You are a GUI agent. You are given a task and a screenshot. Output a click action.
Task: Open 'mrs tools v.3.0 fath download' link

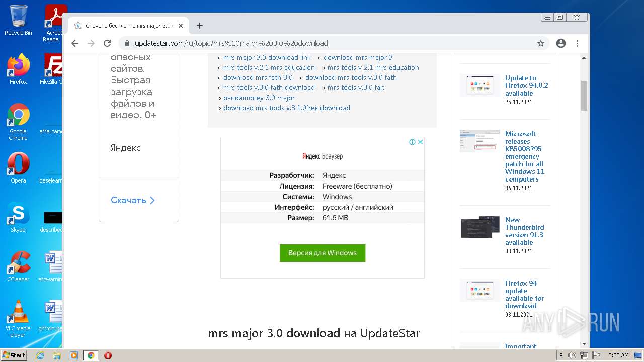tap(269, 87)
